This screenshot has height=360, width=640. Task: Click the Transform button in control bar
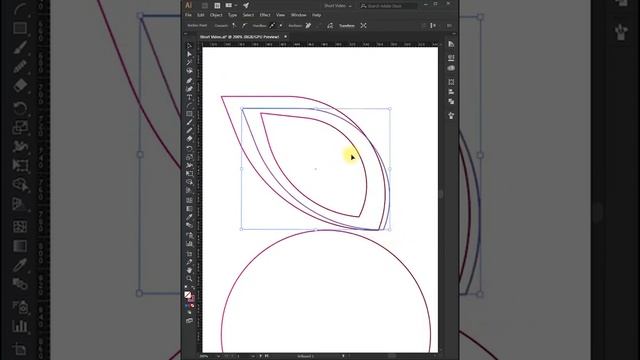(x=347, y=26)
